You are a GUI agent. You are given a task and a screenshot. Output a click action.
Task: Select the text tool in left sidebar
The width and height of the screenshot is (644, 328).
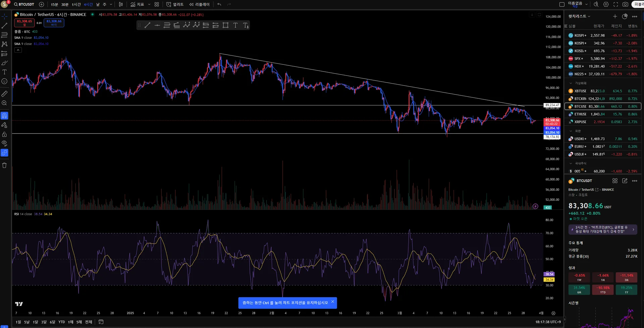pos(4,72)
